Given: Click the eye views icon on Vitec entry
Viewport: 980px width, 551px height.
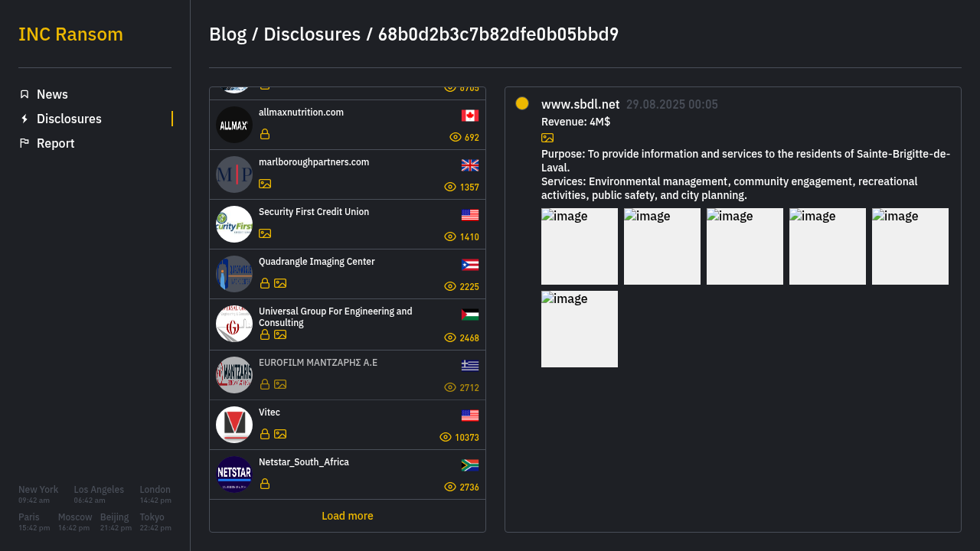Looking at the screenshot, I should pos(446,437).
